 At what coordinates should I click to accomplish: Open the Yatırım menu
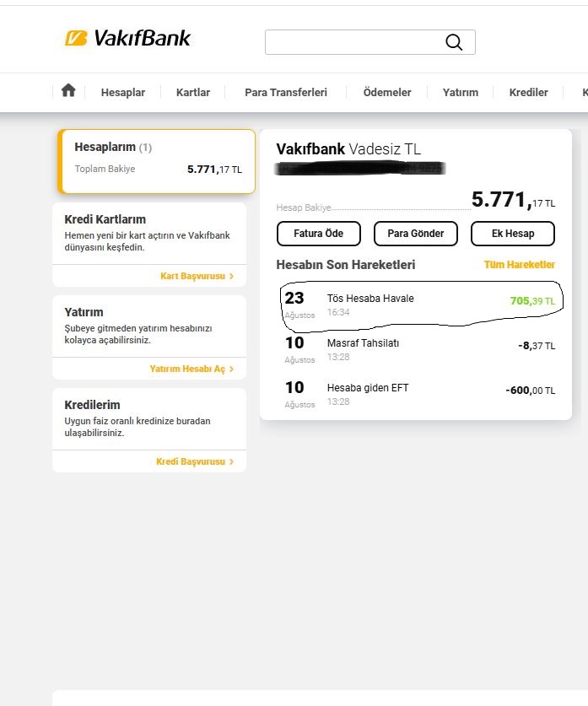click(460, 92)
